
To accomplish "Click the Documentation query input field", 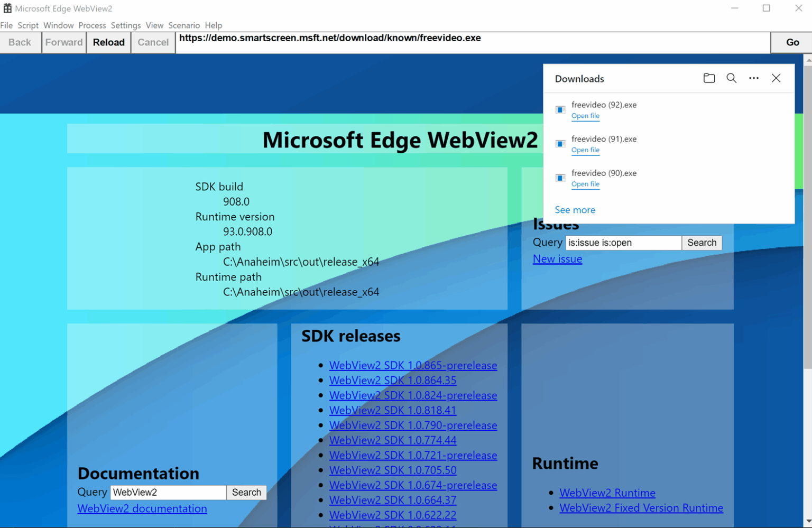I will click(x=168, y=492).
